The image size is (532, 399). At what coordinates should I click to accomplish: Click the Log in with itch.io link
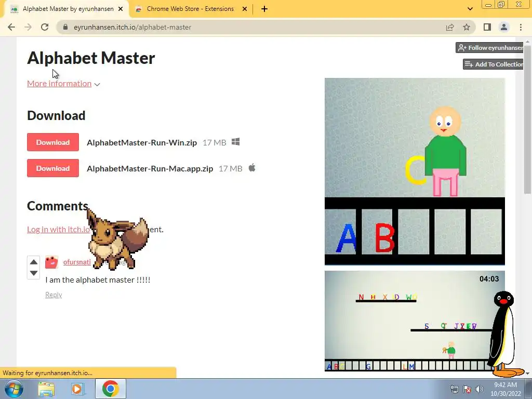pyautogui.click(x=58, y=229)
